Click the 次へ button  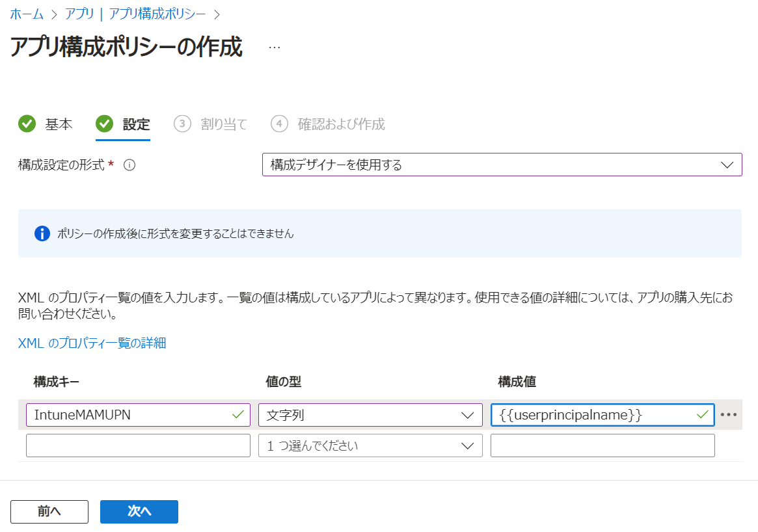pos(139,512)
